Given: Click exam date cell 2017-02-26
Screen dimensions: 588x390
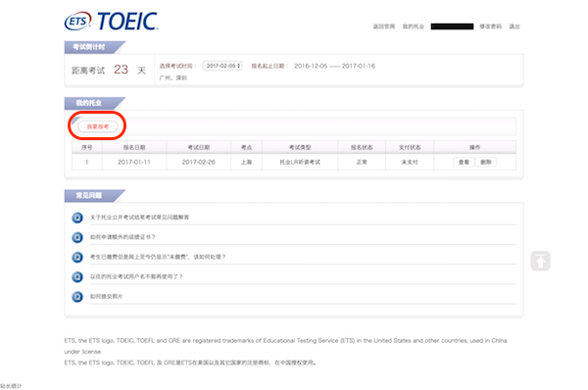Looking at the screenshot, I should coord(199,162).
